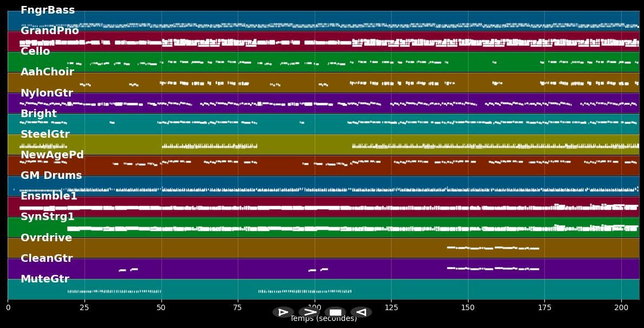
Task: Click the Bright track label
Action: click(x=38, y=114)
